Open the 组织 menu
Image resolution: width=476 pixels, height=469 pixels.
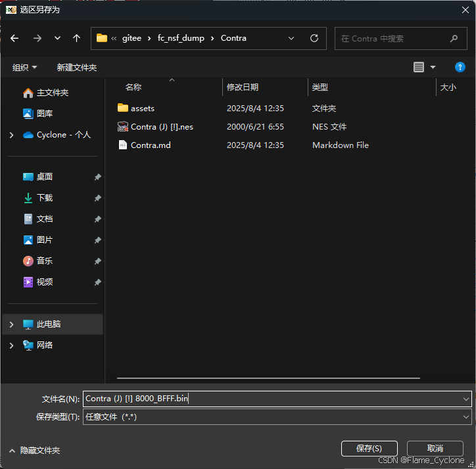click(24, 68)
